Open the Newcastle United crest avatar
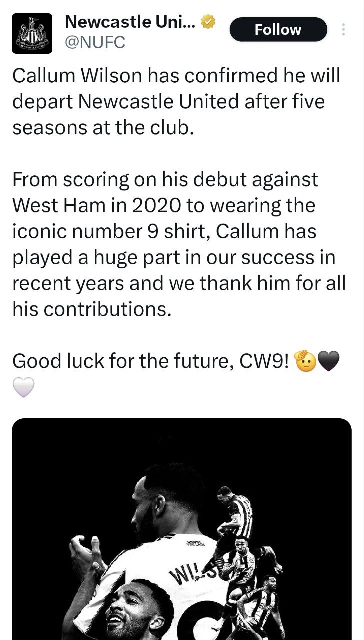Image resolution: width=364 pixels, height=640 pixels. (x=32, y=33)
